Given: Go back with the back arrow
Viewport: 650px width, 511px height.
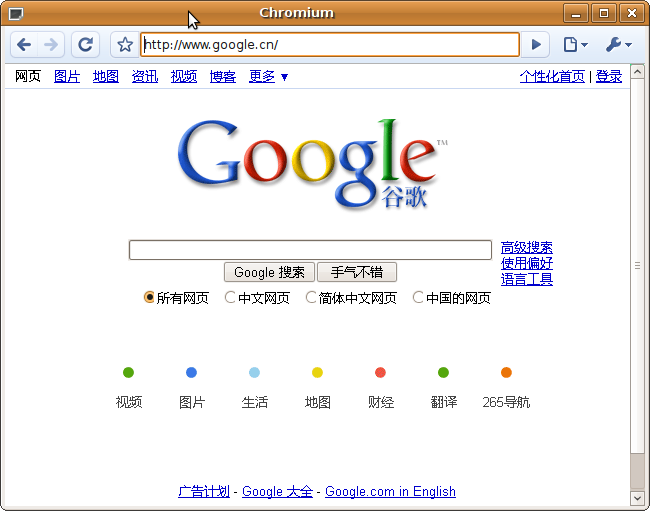Looking at the screenshot, I should [24, 44].
